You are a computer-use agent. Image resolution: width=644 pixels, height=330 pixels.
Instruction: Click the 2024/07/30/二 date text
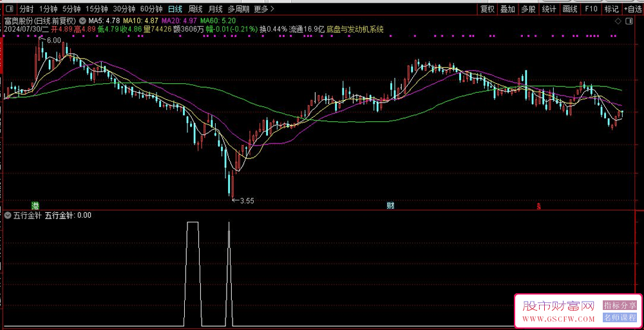26,29
